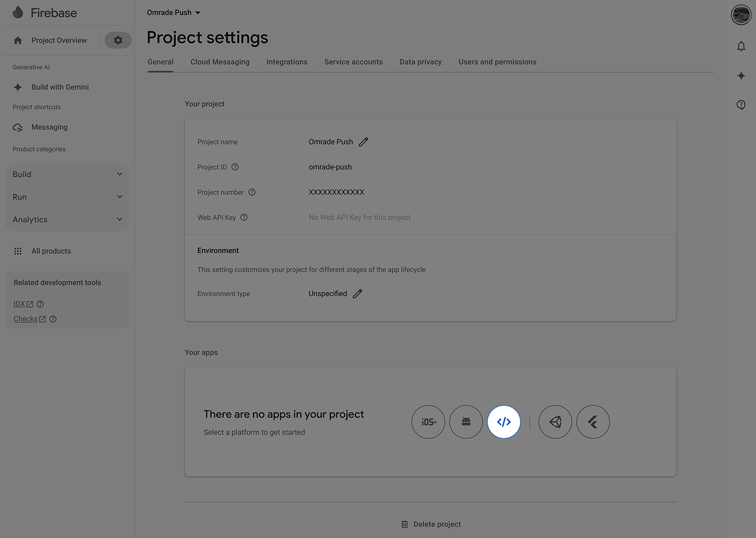Open the Service accounts tab
This screenshot has width=756, height=538.
353,62
